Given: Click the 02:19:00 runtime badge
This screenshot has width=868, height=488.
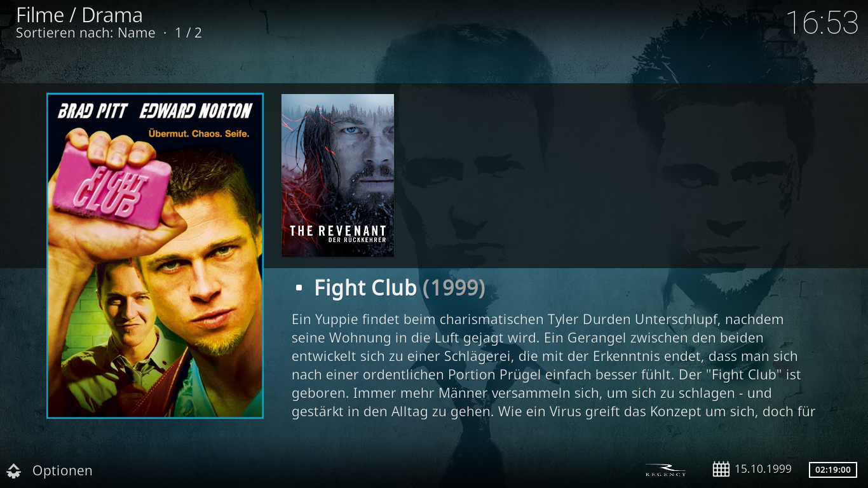Looking at the screenshot, I should pos(832,470).
